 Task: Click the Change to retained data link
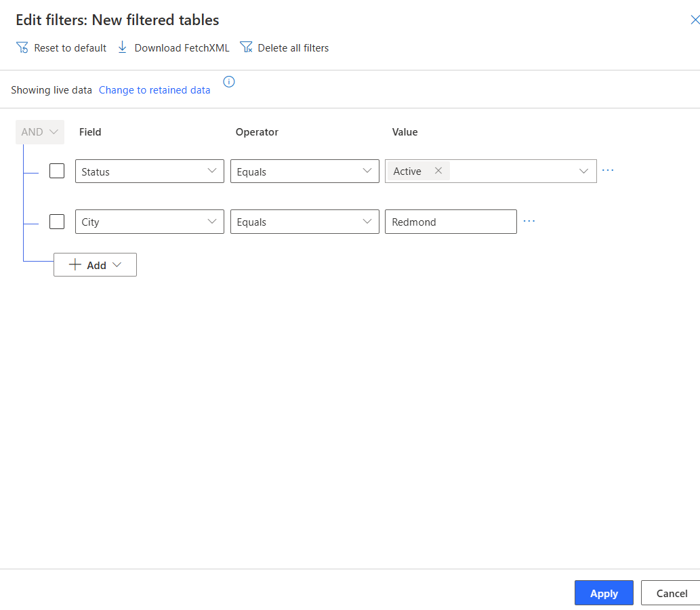[155, 90]
